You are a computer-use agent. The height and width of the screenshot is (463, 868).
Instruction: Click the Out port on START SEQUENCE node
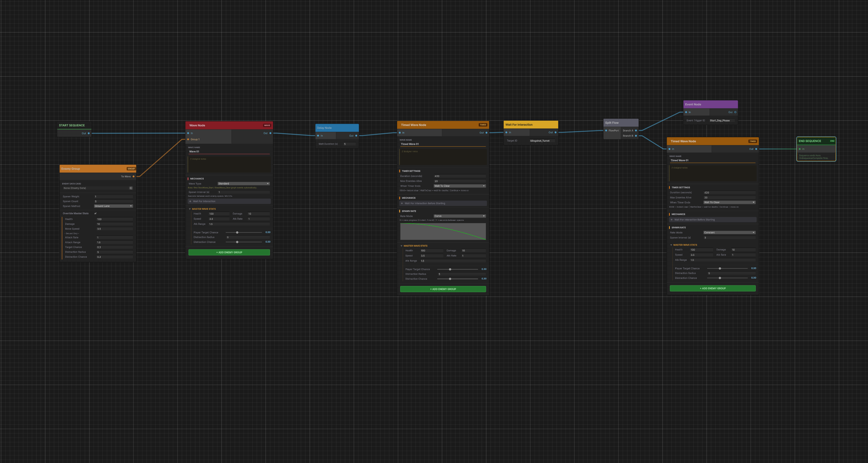tap(89, 133)
